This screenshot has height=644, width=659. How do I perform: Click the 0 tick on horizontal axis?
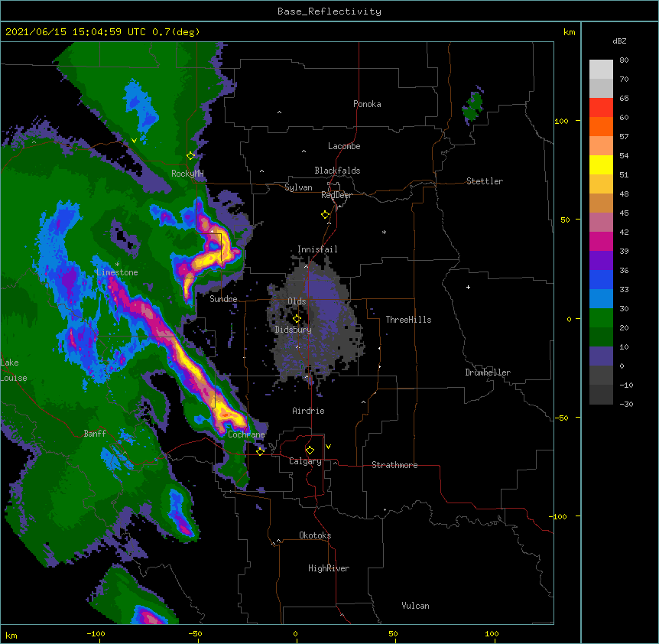tap(295, 634)
